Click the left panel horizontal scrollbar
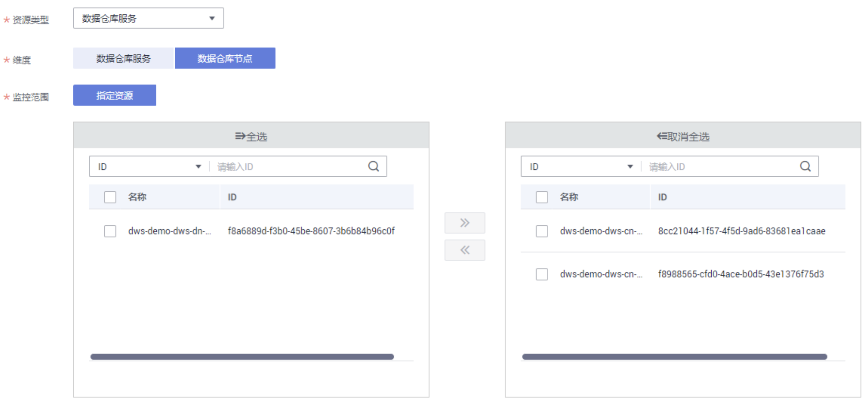The width and height of the screenshot is (868, 402). (242, 357)
